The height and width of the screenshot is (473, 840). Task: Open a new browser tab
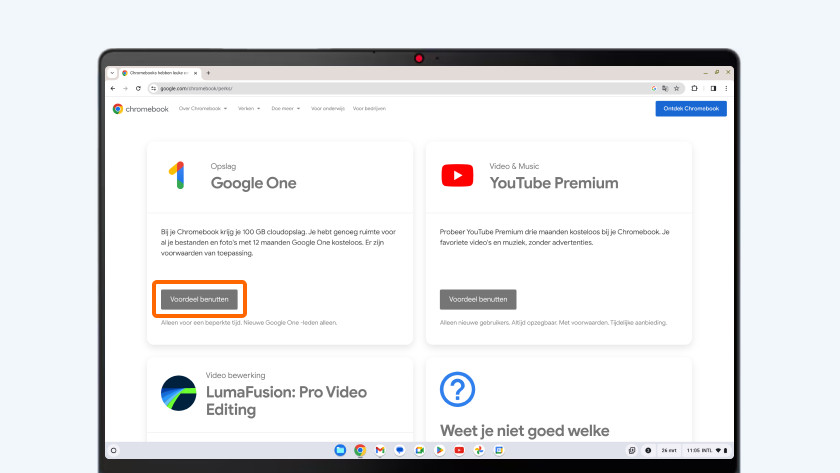pos(208,73)
